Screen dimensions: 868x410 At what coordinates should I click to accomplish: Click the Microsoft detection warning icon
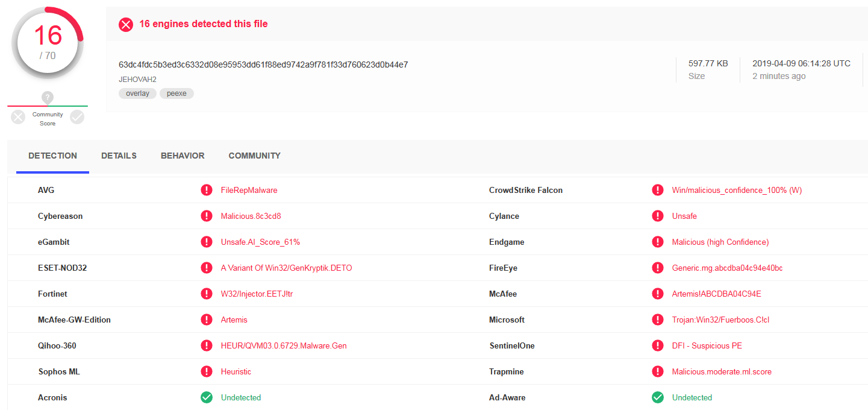(x=658, y=320)
